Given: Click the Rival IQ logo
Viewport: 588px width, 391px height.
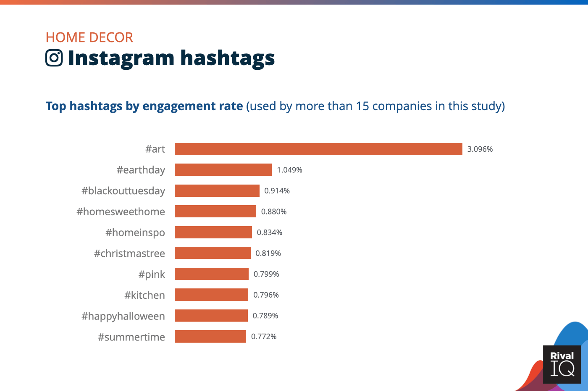Looking at the screenshot, I should (x=562, y=364).
